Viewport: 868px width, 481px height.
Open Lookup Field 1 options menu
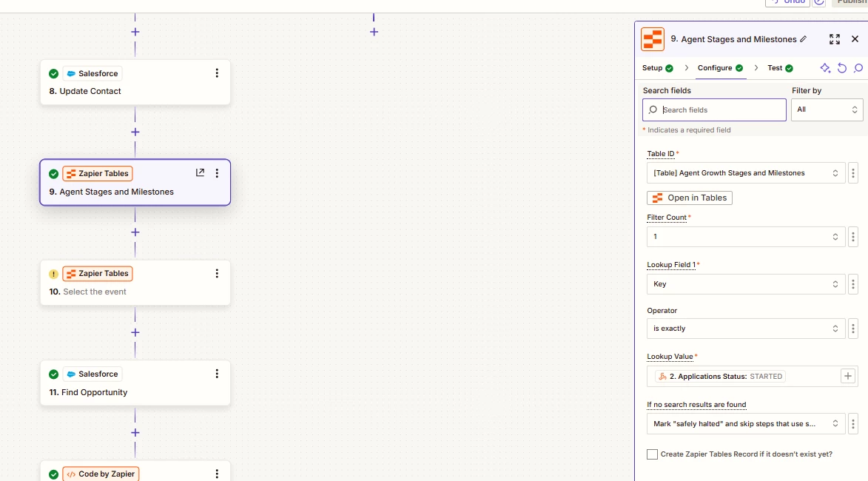point(853,284)
